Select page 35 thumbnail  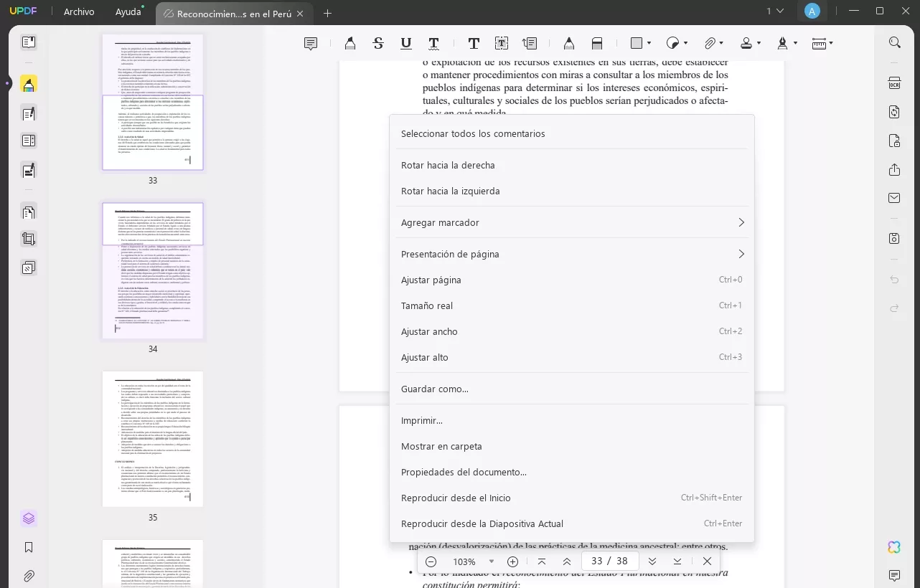153,439
